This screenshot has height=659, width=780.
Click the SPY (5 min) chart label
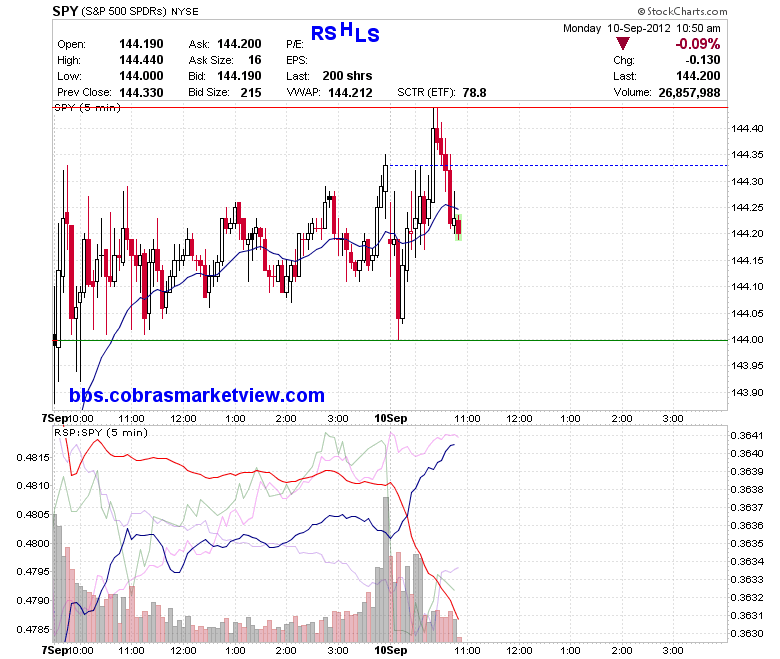pos(87,108)
